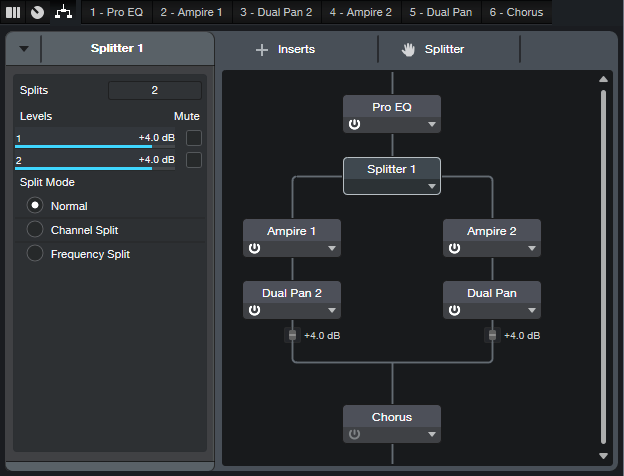Viewport: 624px width, 476px height.
Task: Open the 4 - Ampire 2 tab
Action: (x=361, y=12)
